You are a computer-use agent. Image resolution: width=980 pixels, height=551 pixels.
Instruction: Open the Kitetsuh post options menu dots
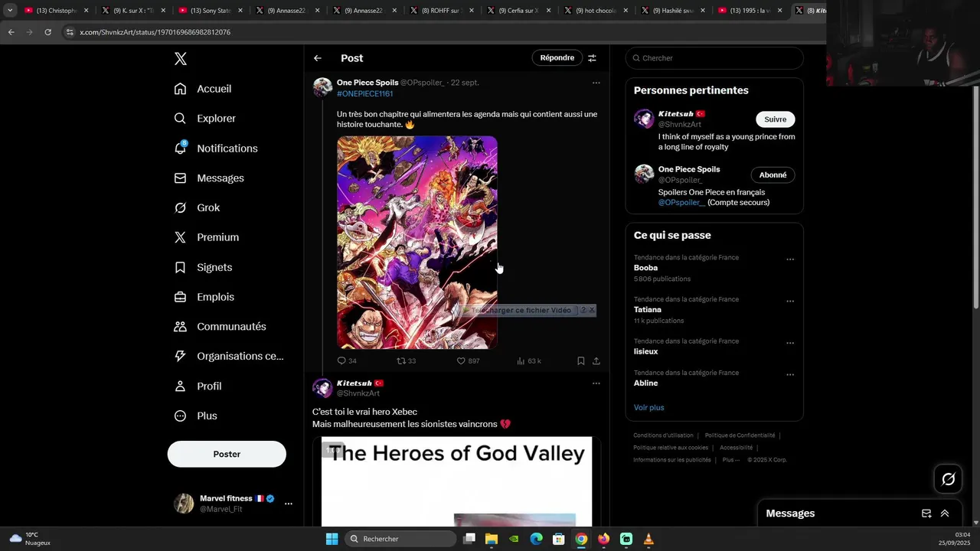[x=596, y=383]
